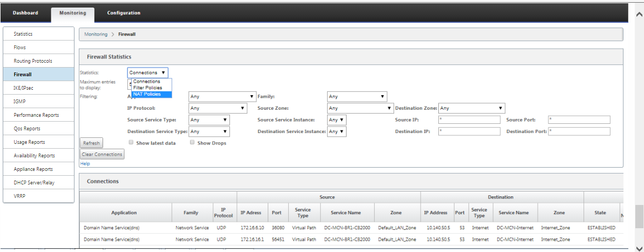Focus the Source IP input field

[x=469, y=120]
